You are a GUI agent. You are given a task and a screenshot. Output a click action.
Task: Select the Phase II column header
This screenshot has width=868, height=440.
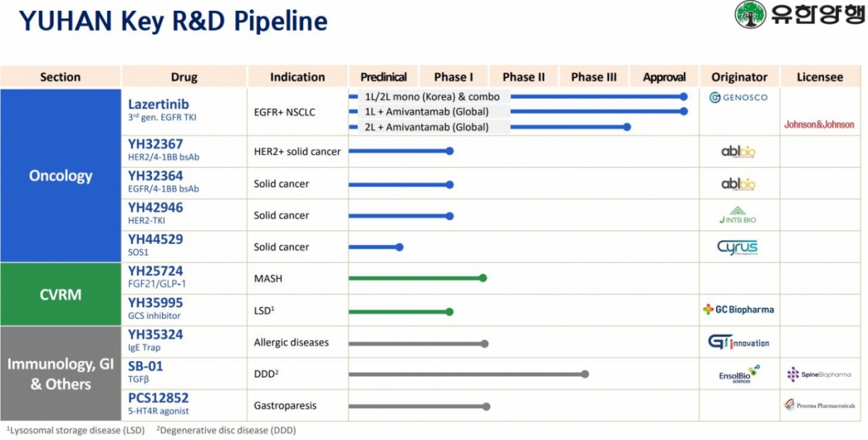[524, 77]
